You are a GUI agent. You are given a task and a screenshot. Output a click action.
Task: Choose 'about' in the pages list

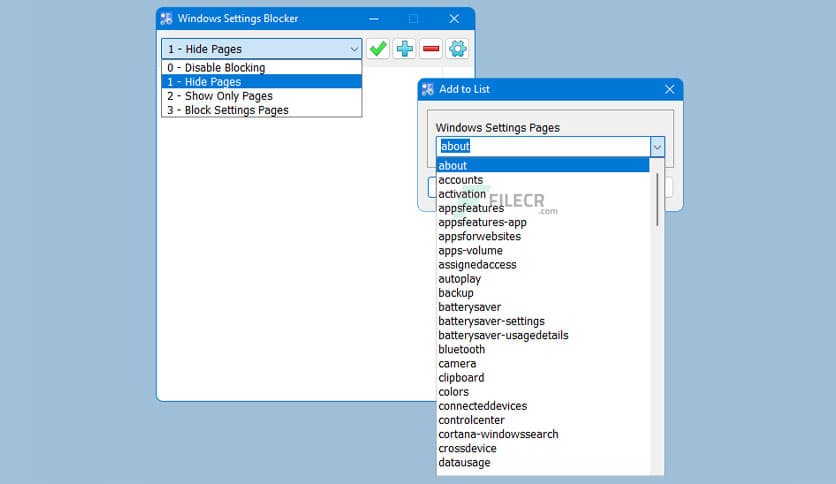(543, 165)
